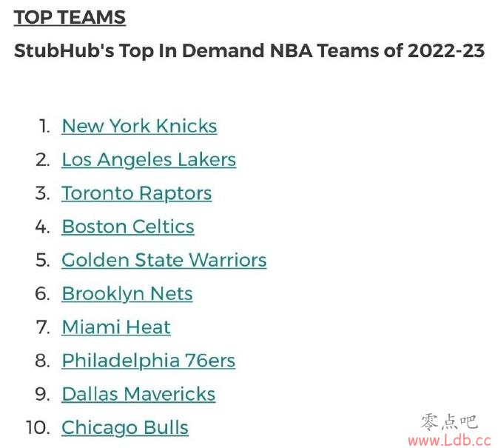The width and height of the screenshot is (498, 448).
Task: Open the Los Angeles Lakers link
Action: 149,159
